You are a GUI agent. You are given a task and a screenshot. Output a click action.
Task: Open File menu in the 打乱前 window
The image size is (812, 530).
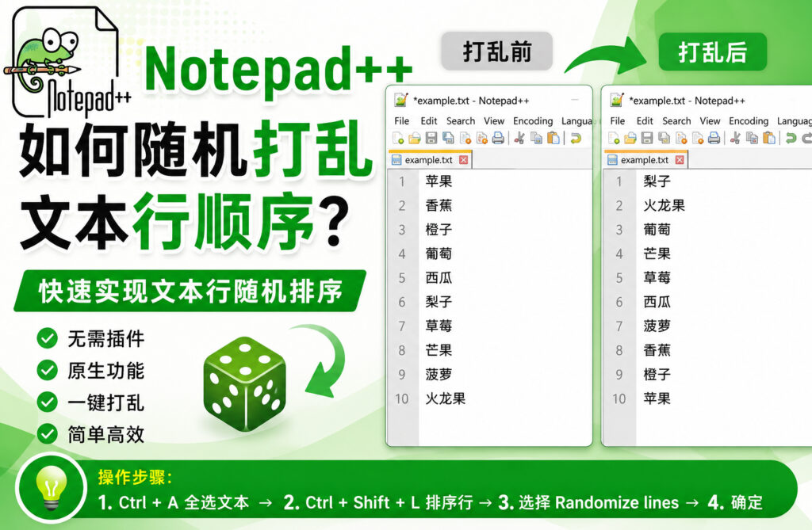[401, 120]
